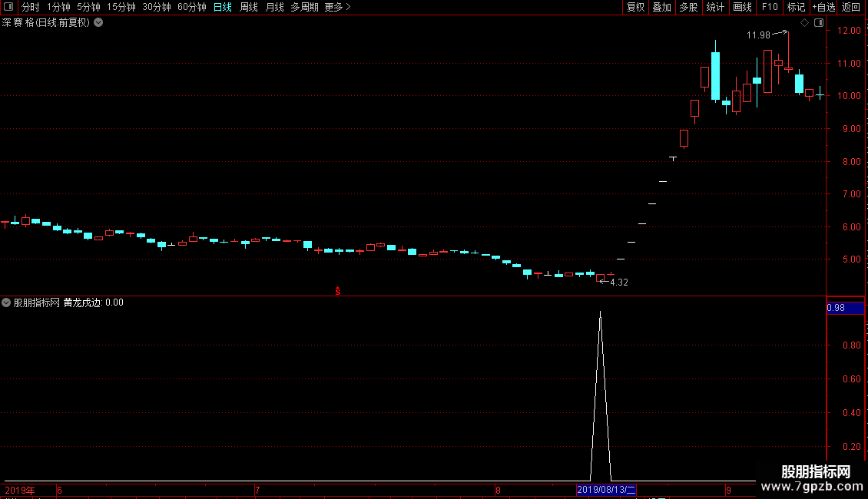Image resolution: width=868 pixels, height=499 pixels.
Task: Click the 2019/08/13 date label
Action: pyautogui.click(x=606, y=490)
